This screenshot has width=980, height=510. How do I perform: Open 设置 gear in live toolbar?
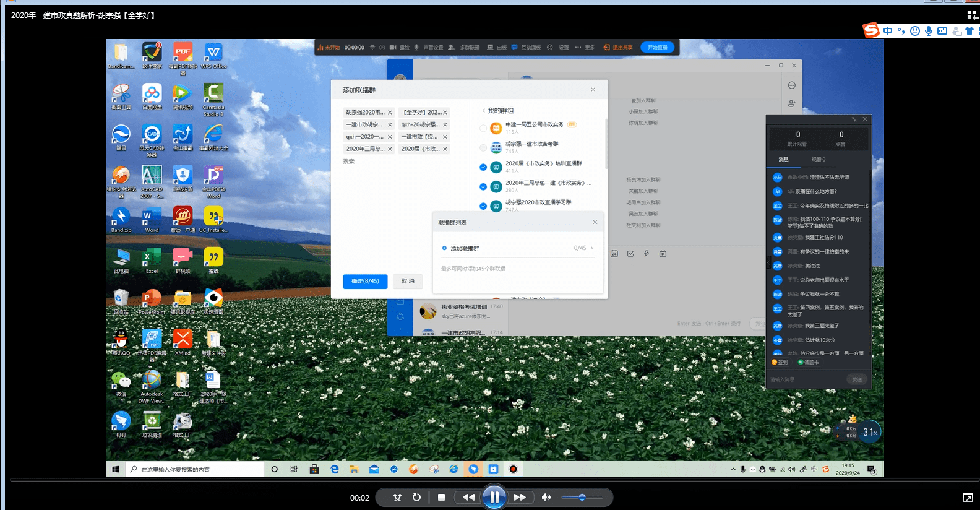(558, 47)
